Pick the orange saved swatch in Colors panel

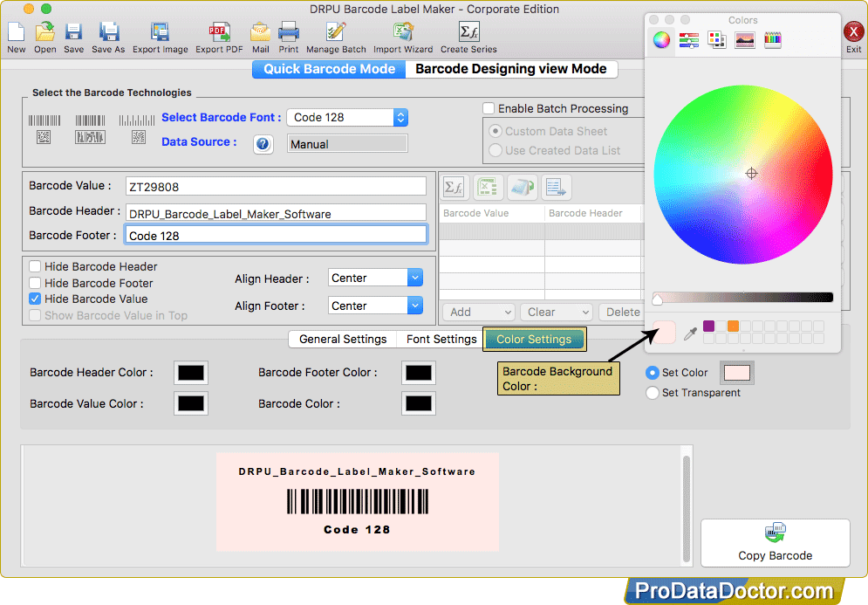[x=733, y=326]
